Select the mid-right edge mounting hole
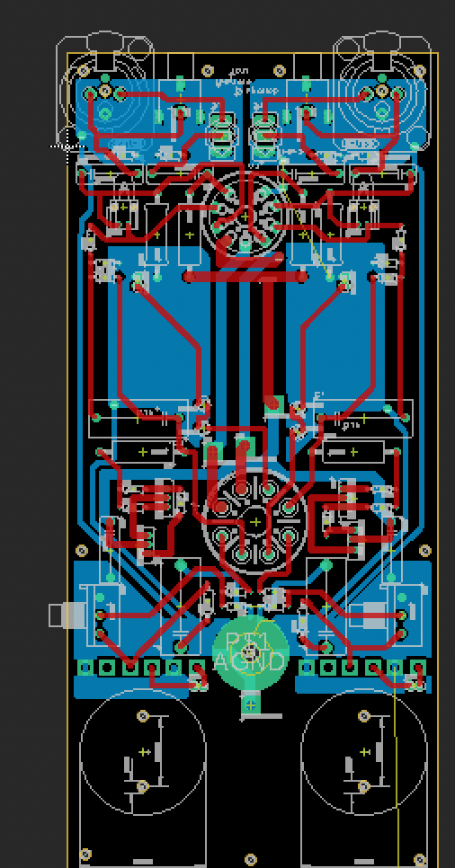Viewport: 455px width, 868px height. (424, 551)
